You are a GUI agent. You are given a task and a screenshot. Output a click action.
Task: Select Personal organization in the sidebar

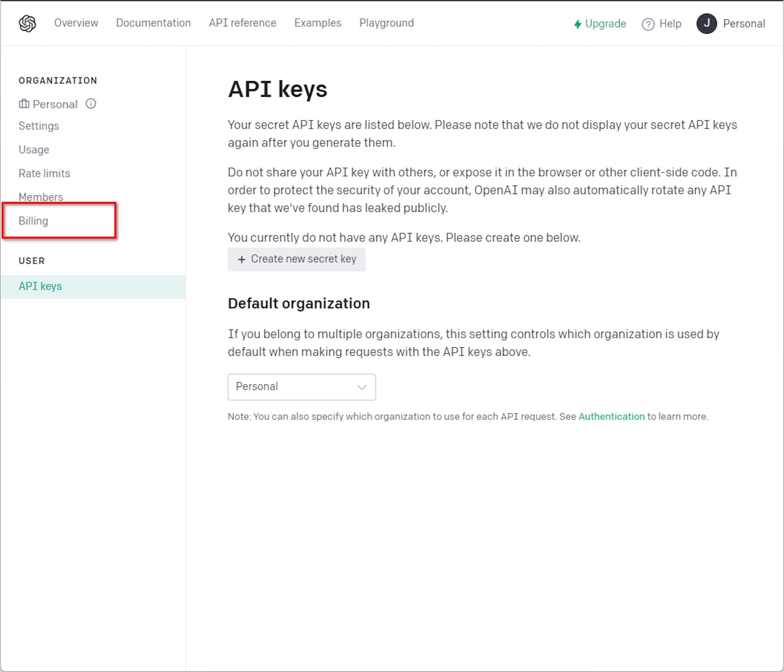(55, 104)
